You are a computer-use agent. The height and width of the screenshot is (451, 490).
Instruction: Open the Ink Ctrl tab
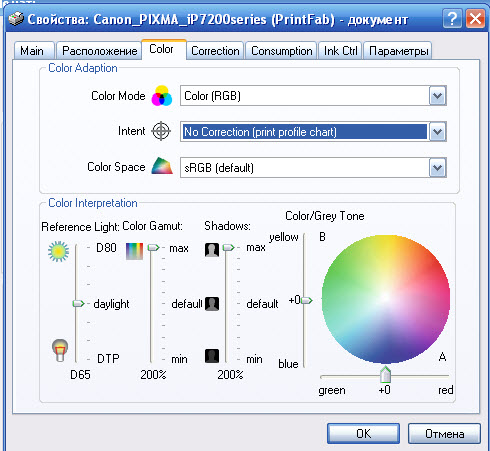[340, 51]
